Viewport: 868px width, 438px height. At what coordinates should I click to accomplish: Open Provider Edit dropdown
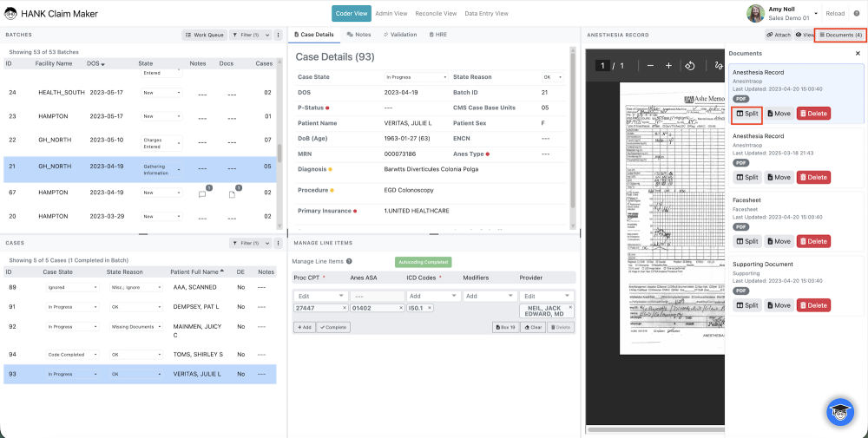(547, 296)
